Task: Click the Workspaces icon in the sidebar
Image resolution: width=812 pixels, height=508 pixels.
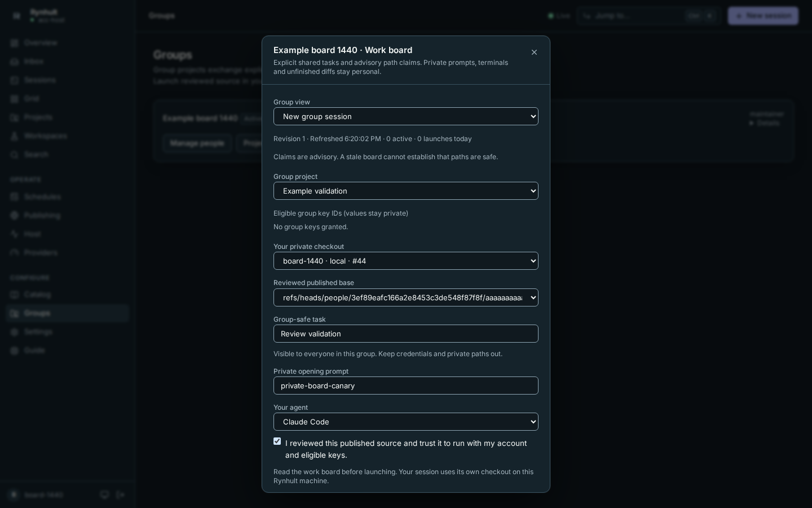Action: (15, 136)
